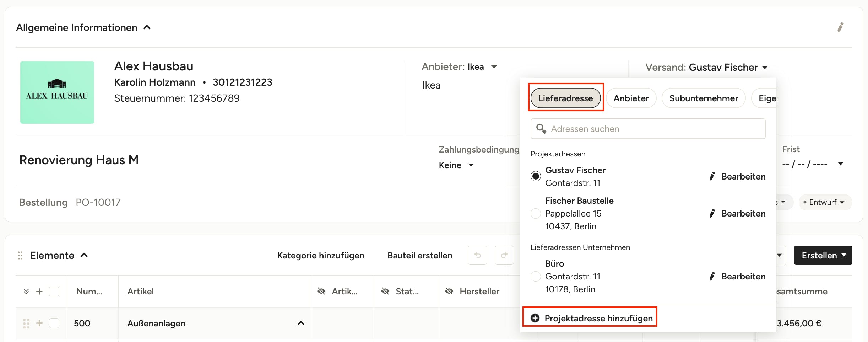The width and height of the screenshot is (868, 342).
Task: Click the Außenanlagen row total 3.456,00 €
Action: 799,323
